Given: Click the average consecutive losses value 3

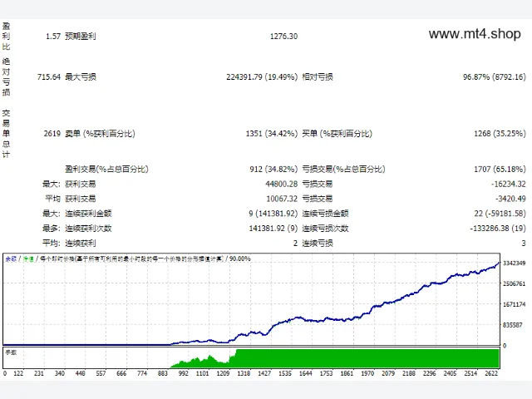Looking at the screenshot, I should 524,244.
